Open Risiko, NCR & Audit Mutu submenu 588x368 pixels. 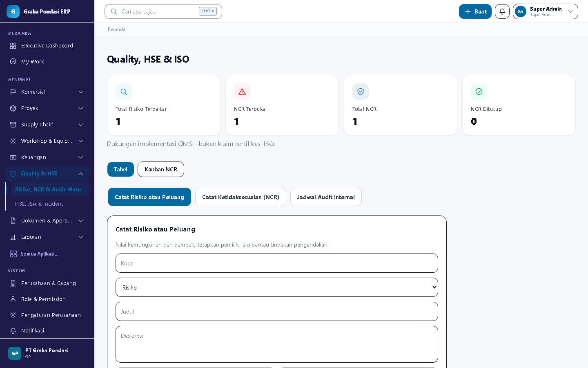point(50,189)
